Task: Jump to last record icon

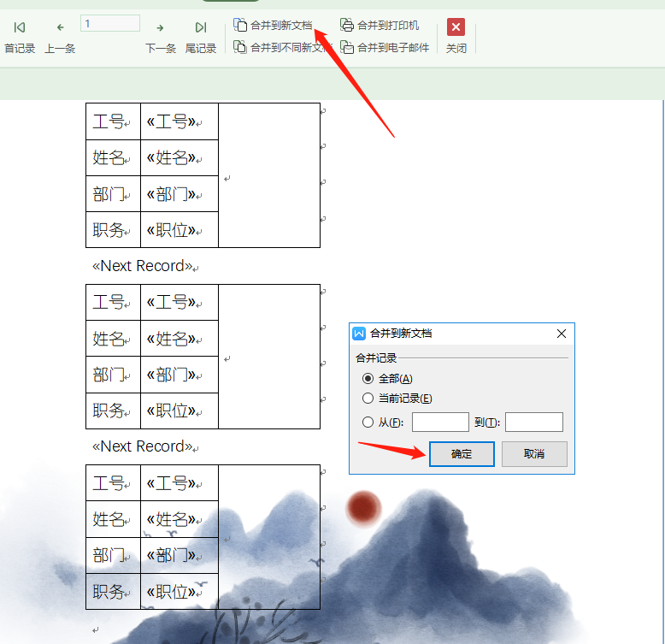Action: (x=201, y=27)
